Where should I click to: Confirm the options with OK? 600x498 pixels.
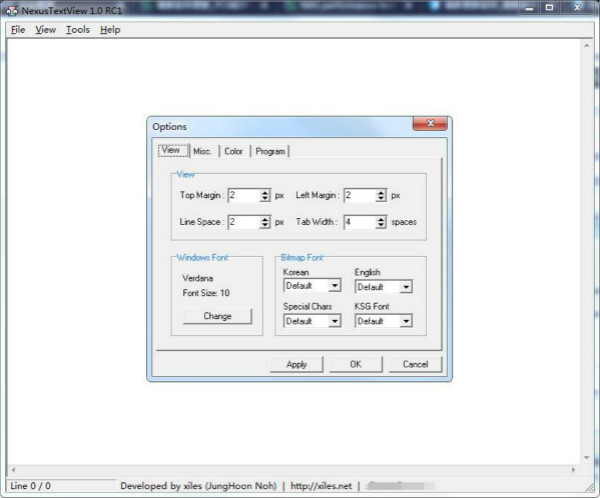[x=355, y=364]
